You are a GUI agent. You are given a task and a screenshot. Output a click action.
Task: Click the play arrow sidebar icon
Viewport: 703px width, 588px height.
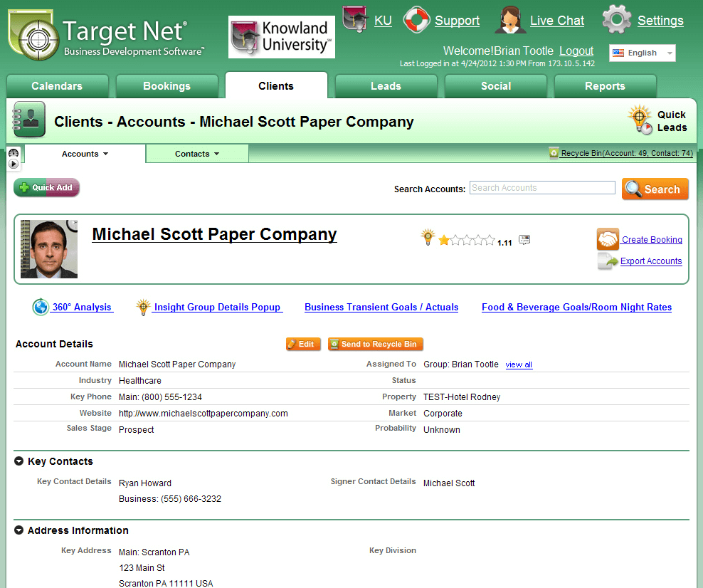coord(14,164)
